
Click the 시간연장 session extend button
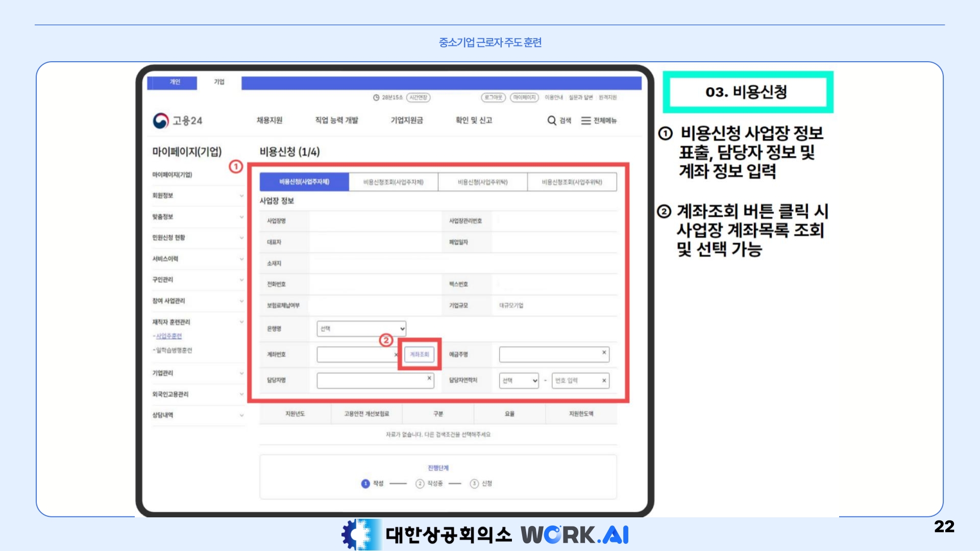tap(419, 97)
